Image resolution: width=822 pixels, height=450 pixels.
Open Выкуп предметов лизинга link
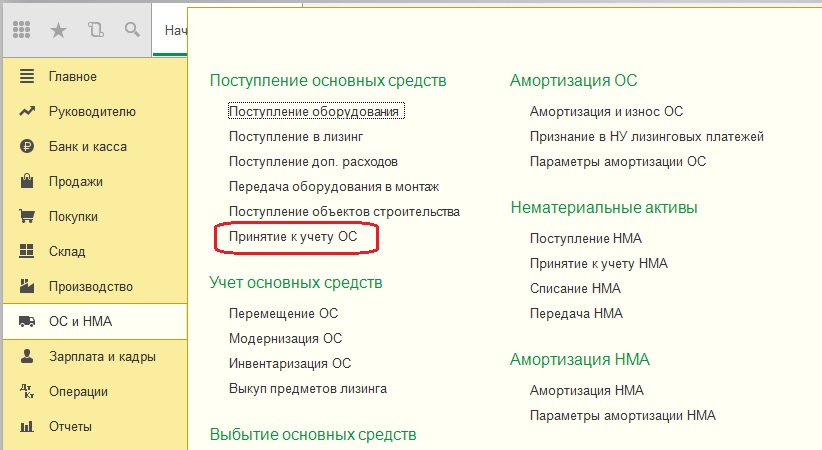click(307, 388)
